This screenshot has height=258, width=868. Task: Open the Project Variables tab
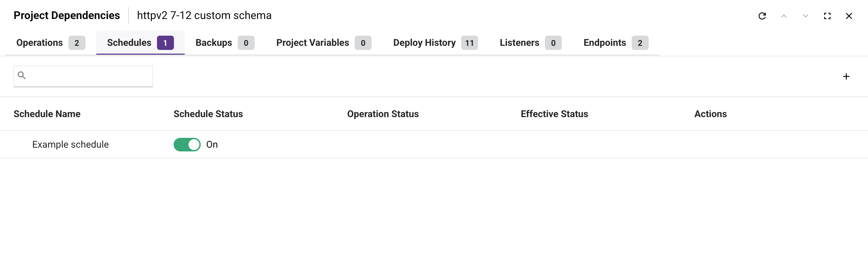(323, 43)
